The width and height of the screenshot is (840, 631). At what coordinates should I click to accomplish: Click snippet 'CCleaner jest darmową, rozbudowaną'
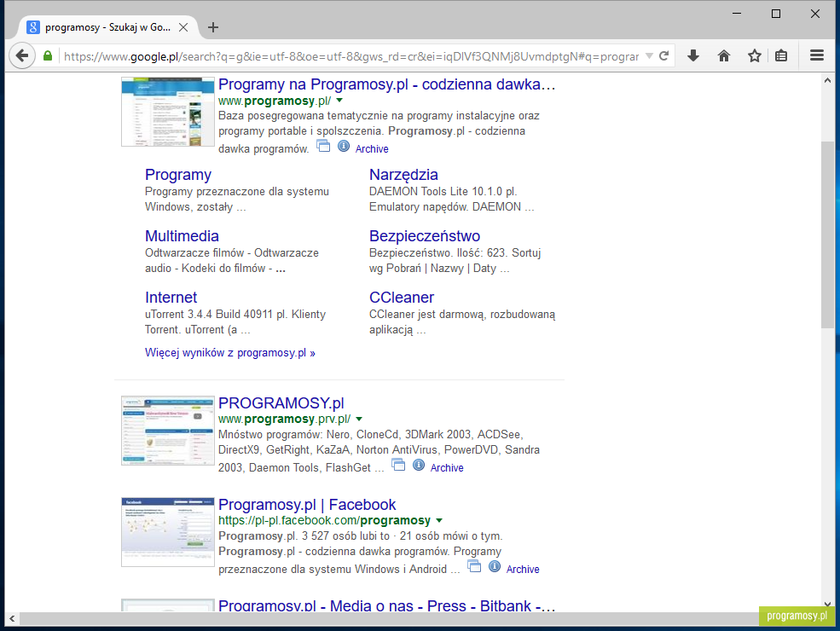pyautogui.click(x=462, y=315)
